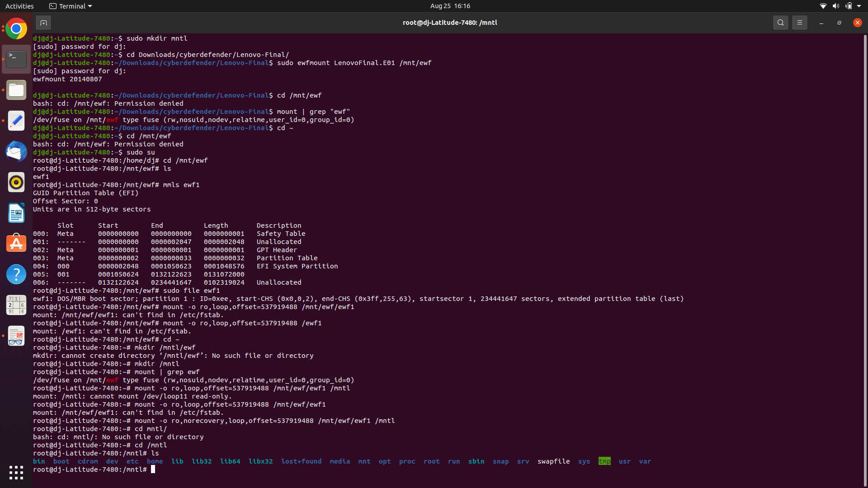Open a new terminal tab via titlebar button

[43, 22]
